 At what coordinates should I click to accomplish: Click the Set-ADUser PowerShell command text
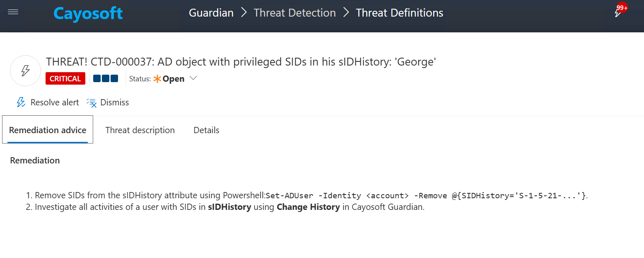[x=426, y=196]
